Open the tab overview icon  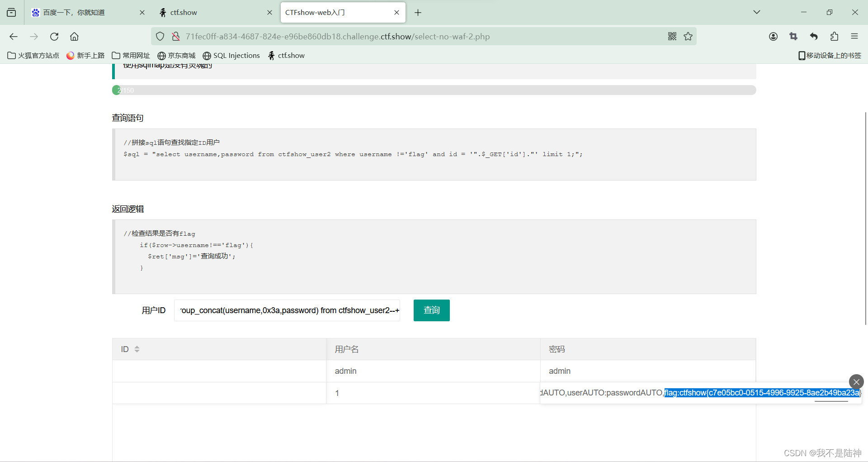click(x=11, y=13)
